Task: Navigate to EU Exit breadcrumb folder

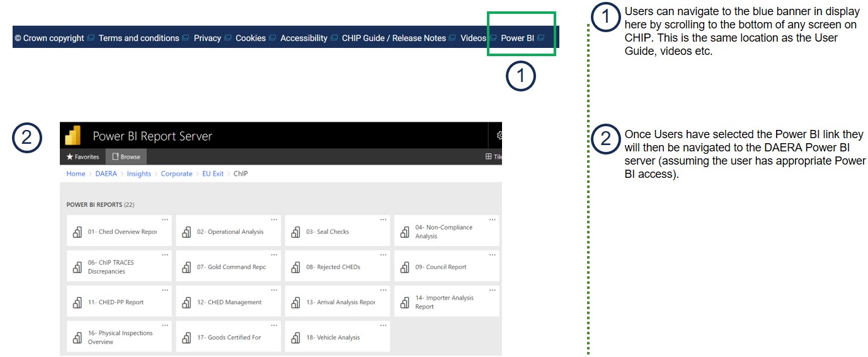Action: point(212,174)
